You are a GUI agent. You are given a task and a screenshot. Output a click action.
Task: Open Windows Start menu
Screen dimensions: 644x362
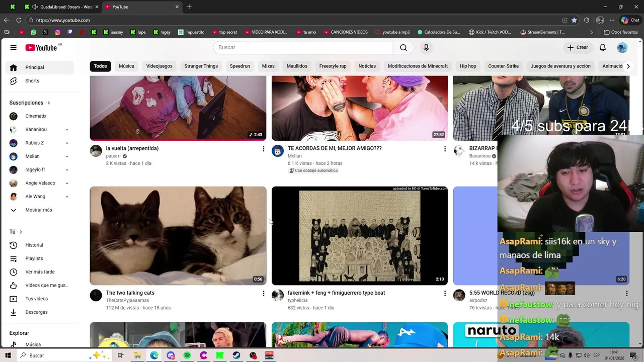click(8, 355)
